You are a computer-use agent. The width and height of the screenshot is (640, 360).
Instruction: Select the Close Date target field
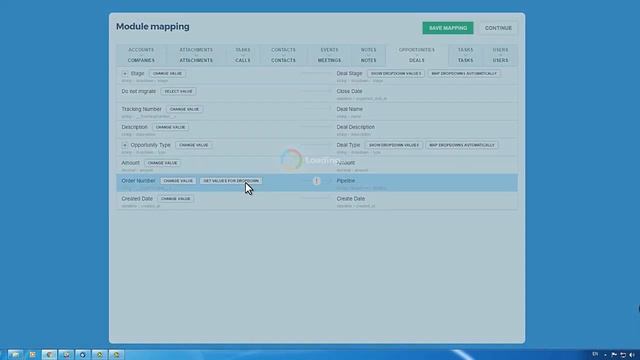[349, 91]
